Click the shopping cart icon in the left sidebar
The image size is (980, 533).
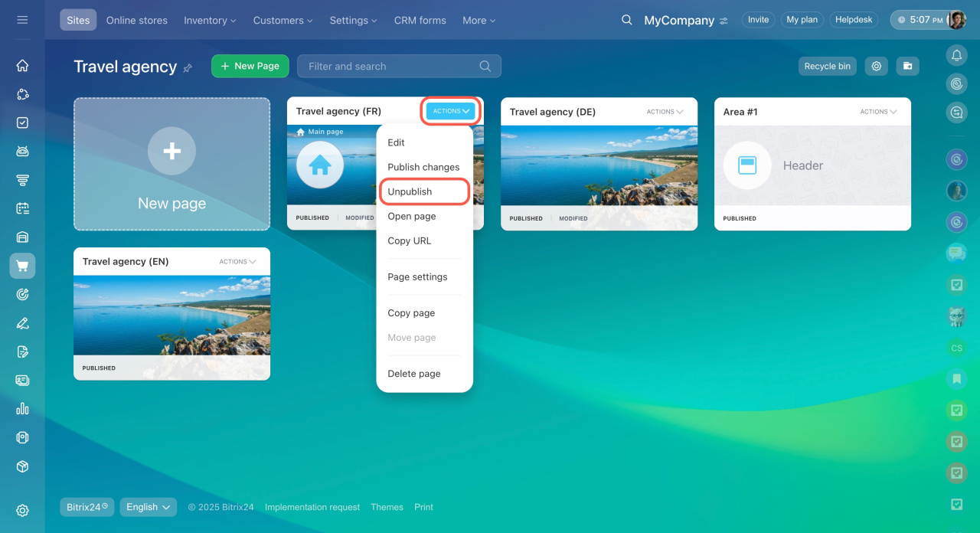point(22,266)
